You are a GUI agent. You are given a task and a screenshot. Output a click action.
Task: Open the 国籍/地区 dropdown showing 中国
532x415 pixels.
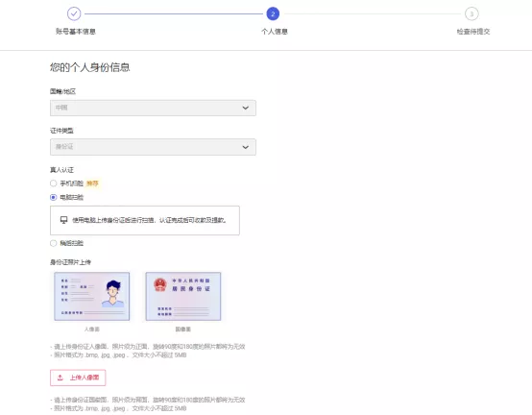point(153,108)
